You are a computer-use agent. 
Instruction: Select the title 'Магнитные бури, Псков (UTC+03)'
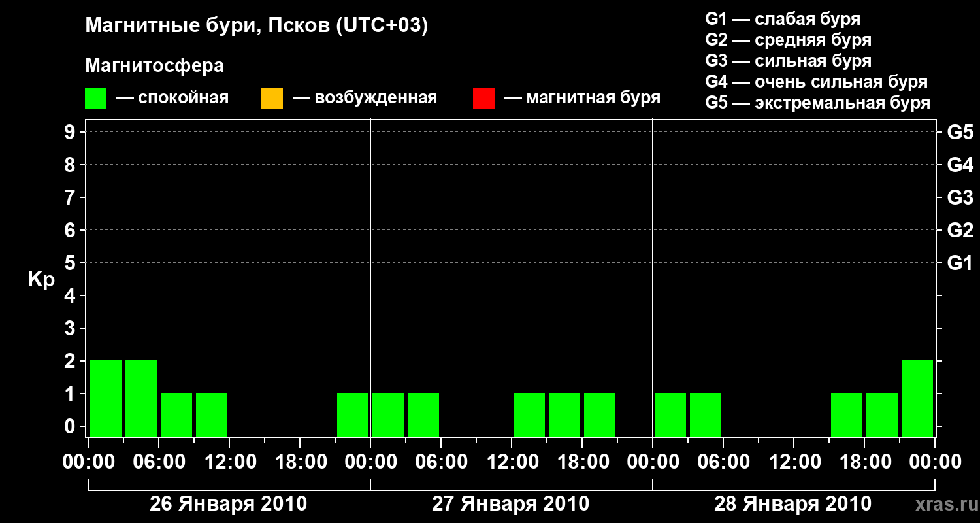pyautogui.click(x=257, y=26)
